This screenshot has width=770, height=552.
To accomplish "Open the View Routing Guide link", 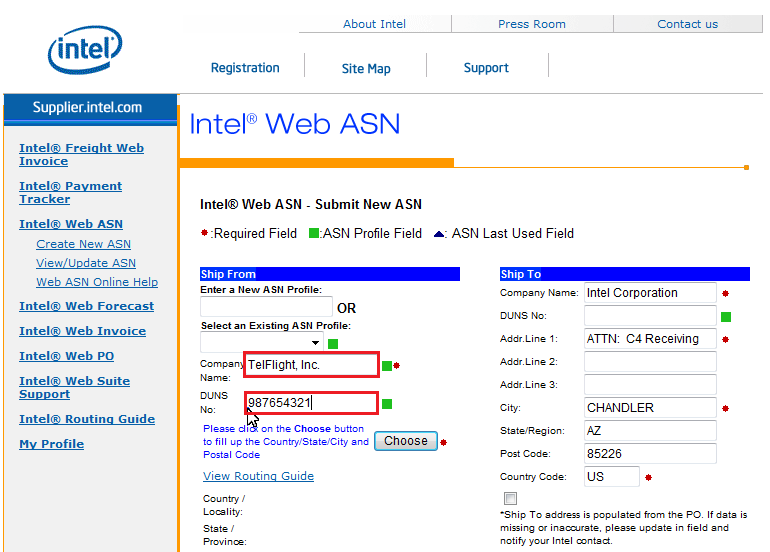I will pos(258,476).
